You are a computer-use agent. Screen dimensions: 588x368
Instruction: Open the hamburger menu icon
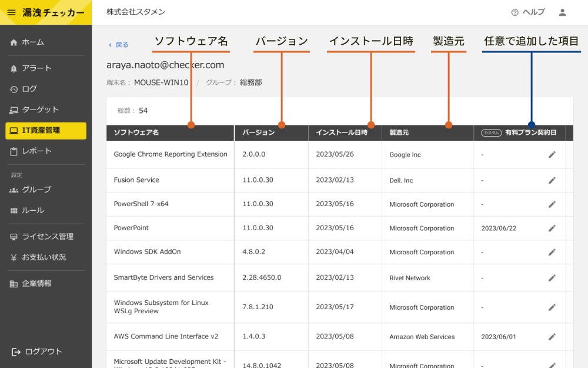[x=12, y=12]
